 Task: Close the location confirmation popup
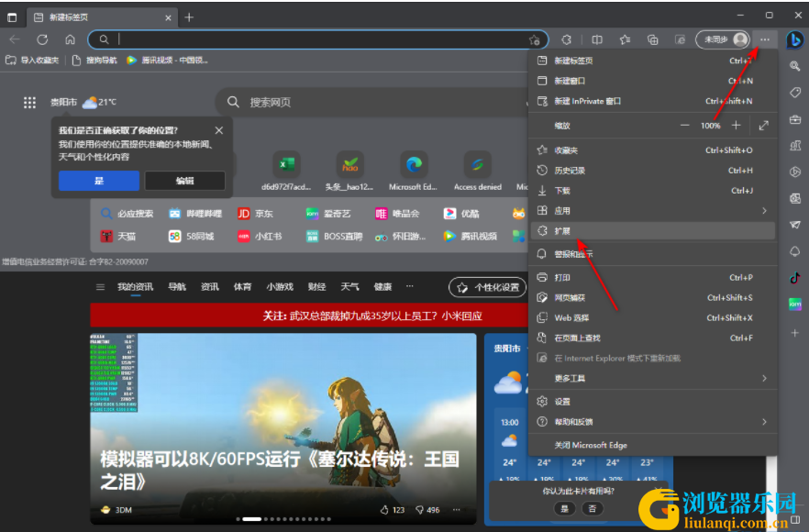tap(219, 130)
